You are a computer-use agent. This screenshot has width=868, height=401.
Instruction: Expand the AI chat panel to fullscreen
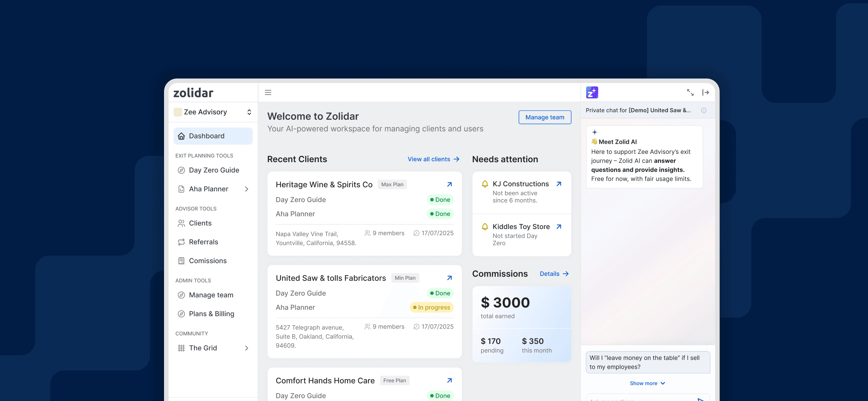click(x=690, y=92)
